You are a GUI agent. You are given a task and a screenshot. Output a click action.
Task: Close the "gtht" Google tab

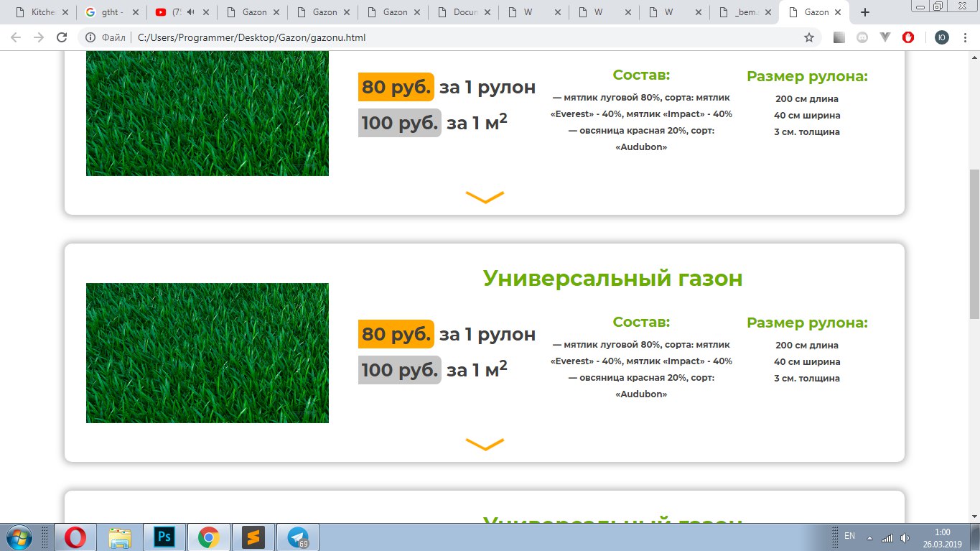pyautogui.click(x=136, y=12)
